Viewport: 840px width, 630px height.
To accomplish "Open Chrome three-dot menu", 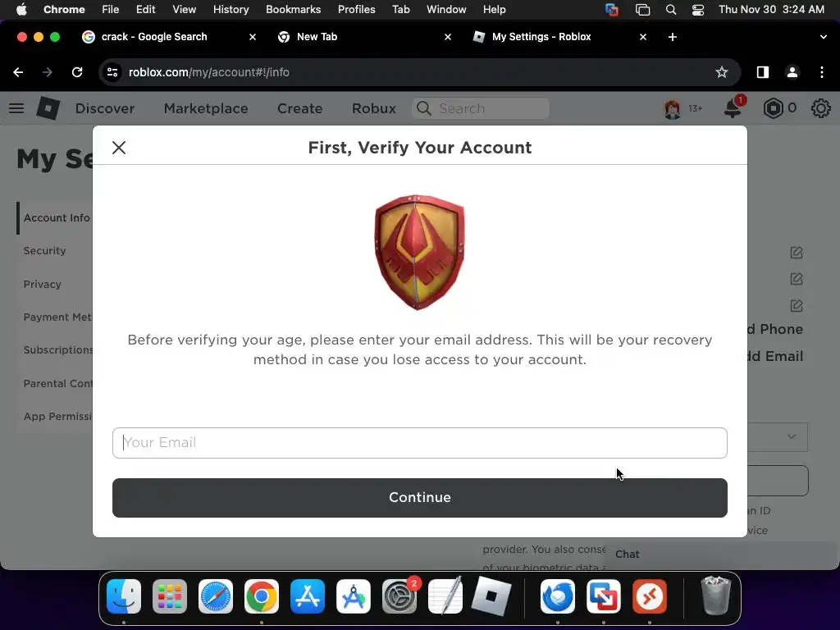I will tap(822, 72).
